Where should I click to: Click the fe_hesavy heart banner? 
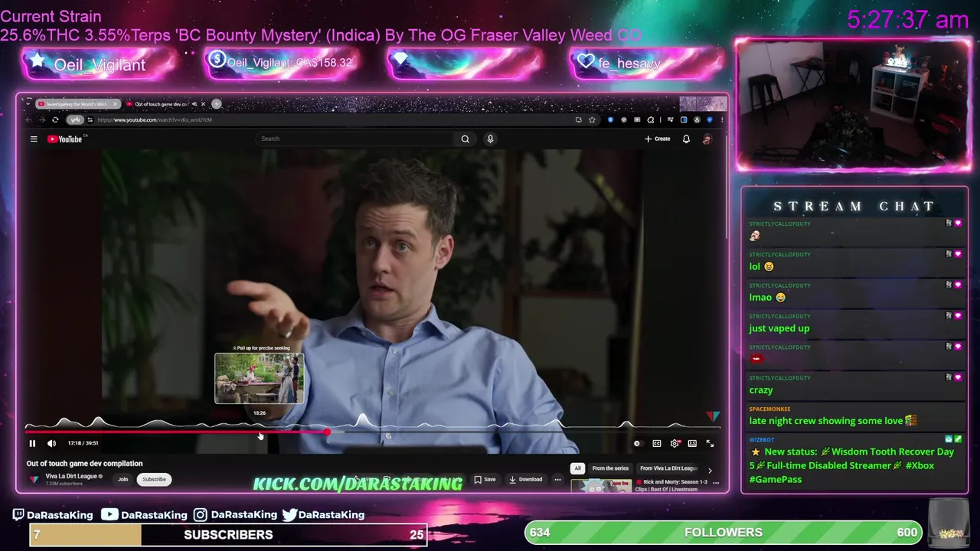coord(647,64)
